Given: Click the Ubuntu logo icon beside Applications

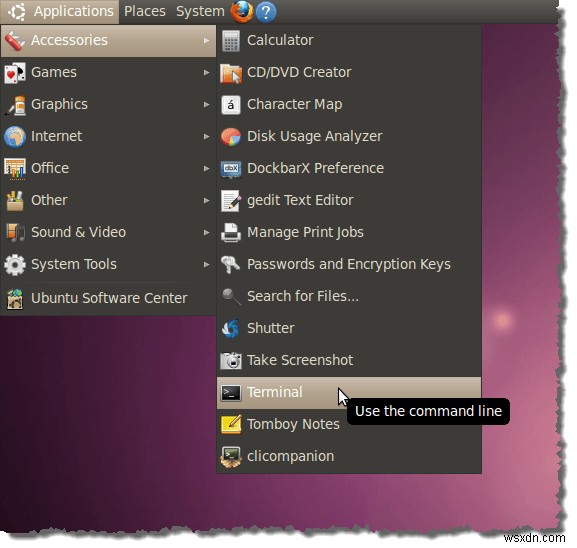Looking at the screenshot, I should click(17, 11).
